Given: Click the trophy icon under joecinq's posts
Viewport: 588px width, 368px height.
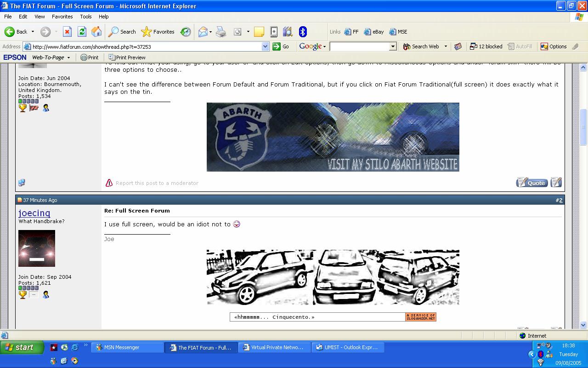Looking at the screenshot, I should [23, 294].
